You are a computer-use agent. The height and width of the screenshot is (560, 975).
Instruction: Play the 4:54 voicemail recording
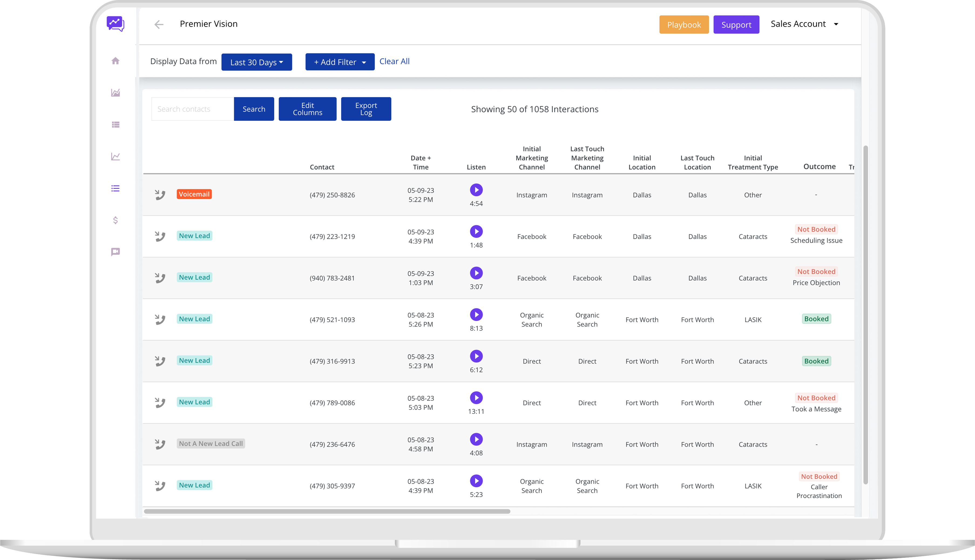(476, 190)
